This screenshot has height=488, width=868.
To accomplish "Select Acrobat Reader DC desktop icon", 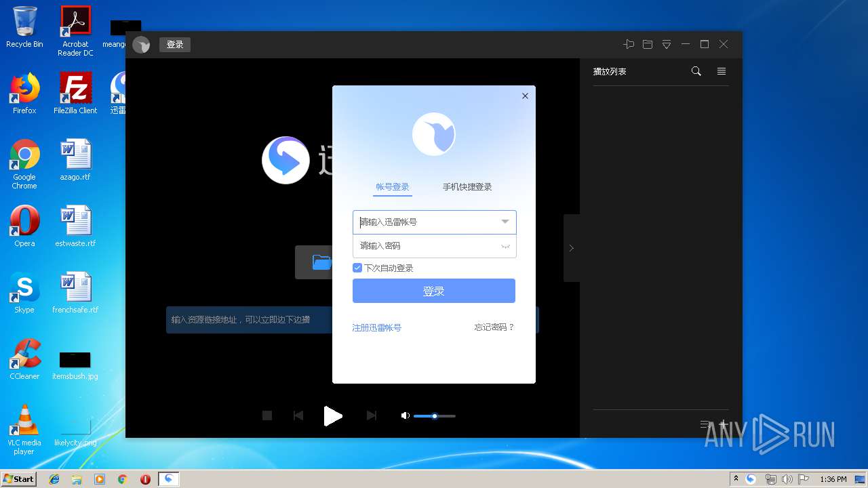I will click(75, 30).
